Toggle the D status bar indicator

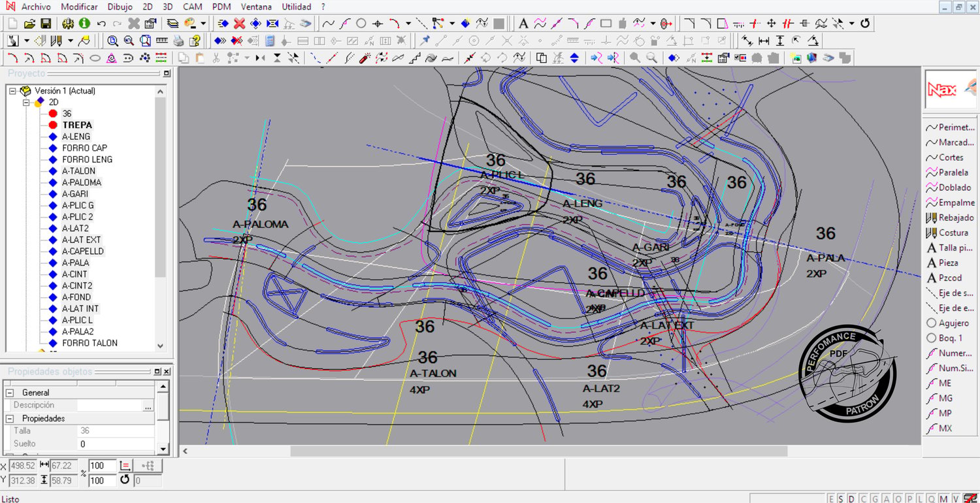coord(851,498)
